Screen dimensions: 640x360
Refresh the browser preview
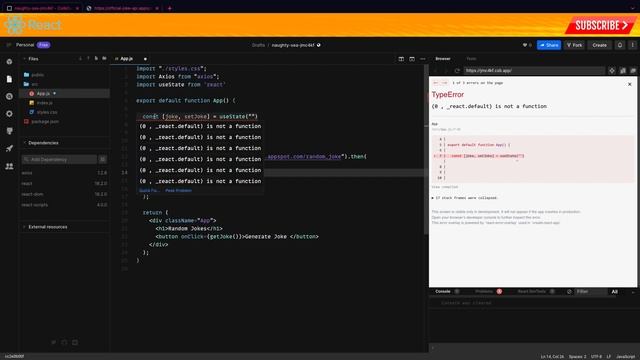click(x=457, y=71)
